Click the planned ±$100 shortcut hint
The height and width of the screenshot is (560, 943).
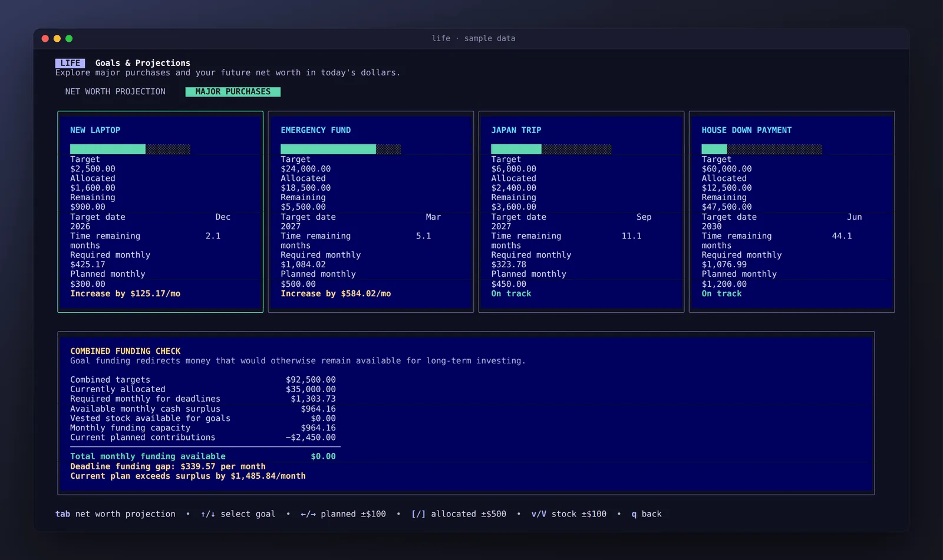(x=343, y=514)
